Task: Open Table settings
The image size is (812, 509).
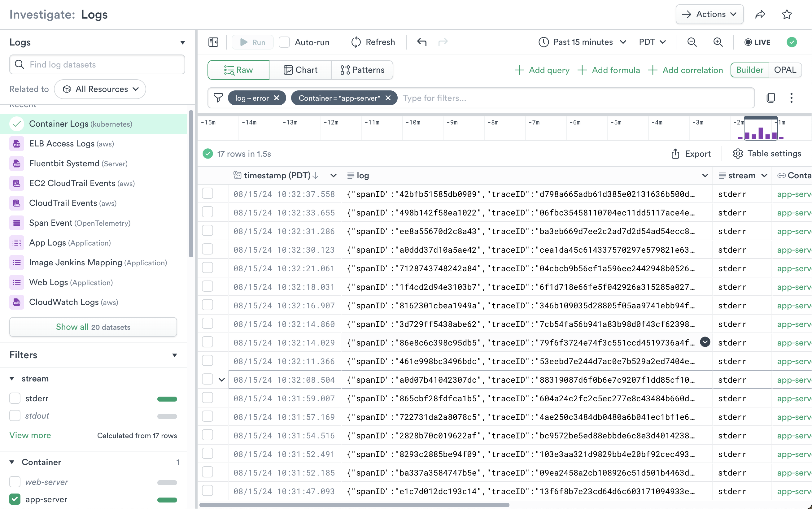Action: (x=766, y=154)
